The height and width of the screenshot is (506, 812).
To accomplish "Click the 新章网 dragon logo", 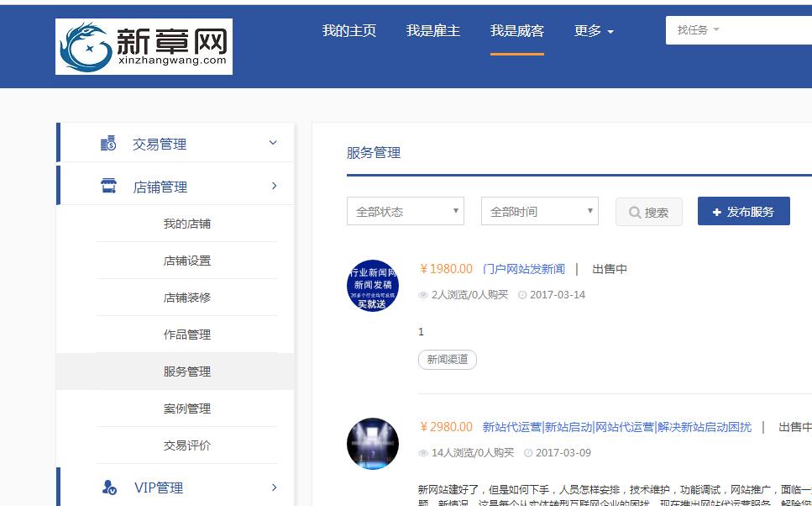I will (144, 47).
